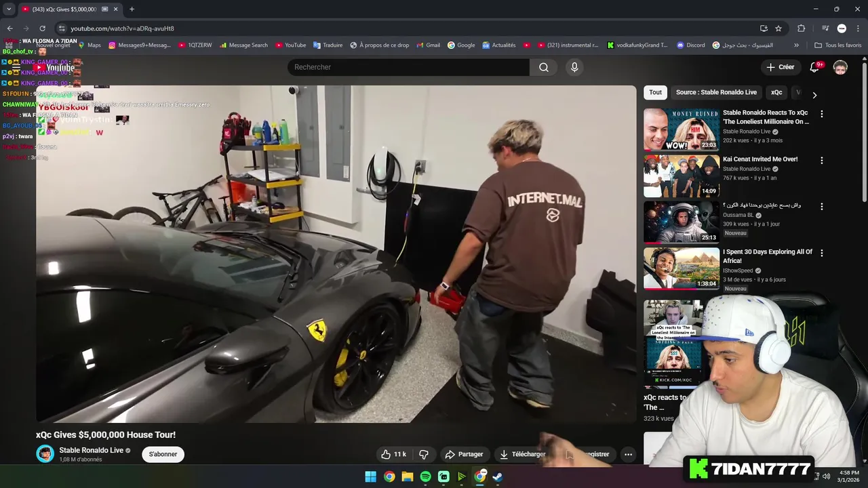Image resolution: width=868 pixels, height=488 pixels.
Task: Open Chrome profile icon in toolbar
Action: point(842,28)
